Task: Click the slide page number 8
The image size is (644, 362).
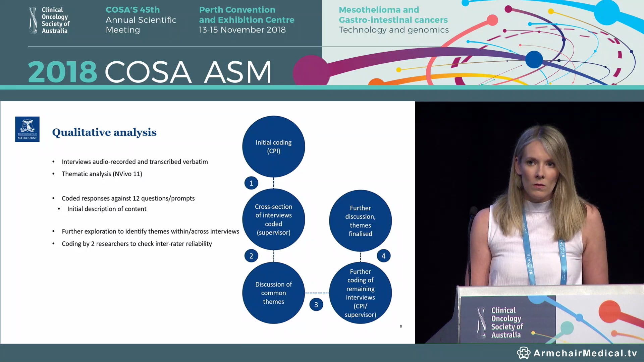Action: [400, 325]
